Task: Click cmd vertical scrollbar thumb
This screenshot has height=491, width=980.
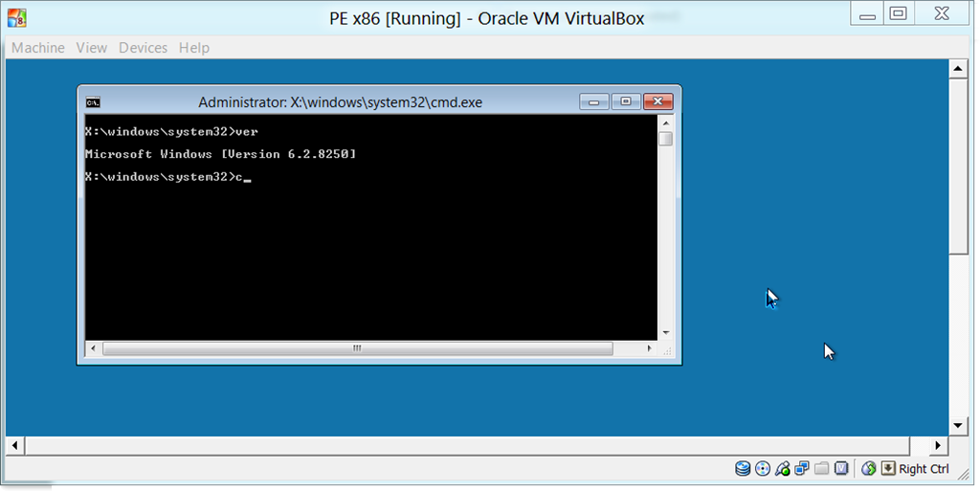Action: pyautogui.click(x=666, y=139)
